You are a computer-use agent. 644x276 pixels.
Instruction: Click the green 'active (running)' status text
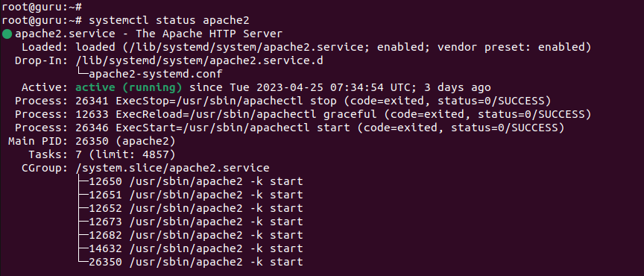[x=129, y=87]
